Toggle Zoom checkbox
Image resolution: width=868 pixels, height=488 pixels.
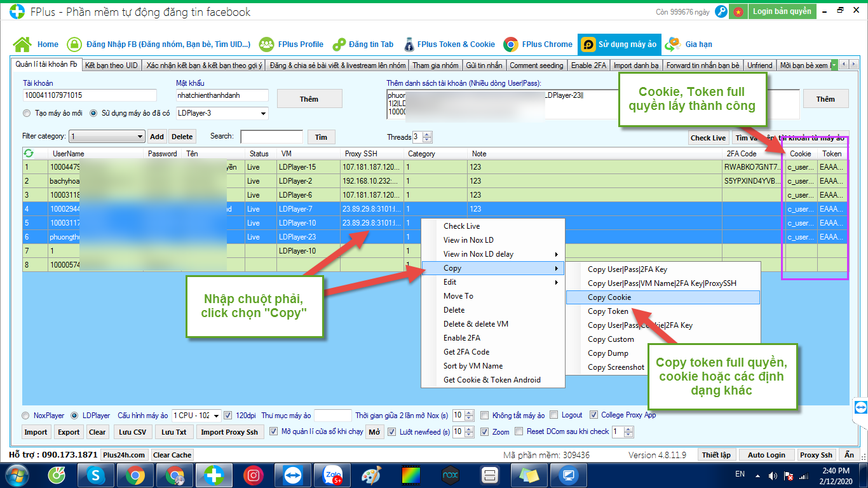coord(485,432)
